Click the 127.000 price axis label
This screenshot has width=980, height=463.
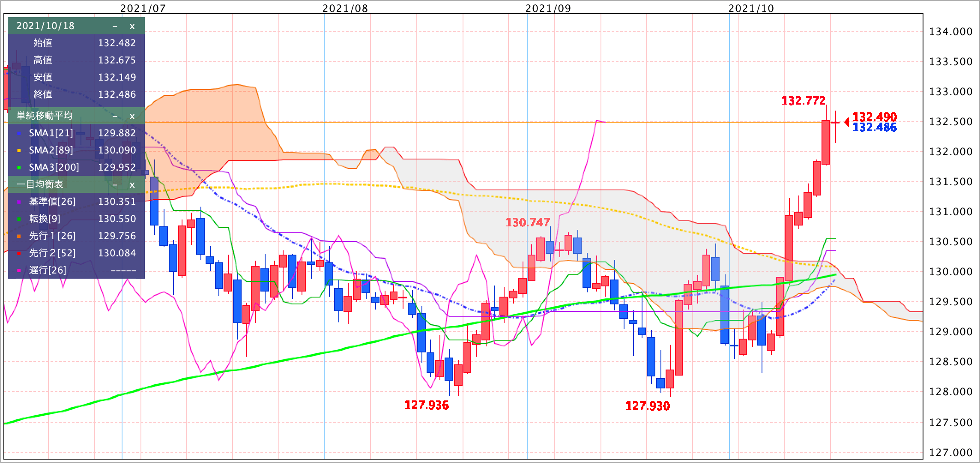[x=951, y=453]
